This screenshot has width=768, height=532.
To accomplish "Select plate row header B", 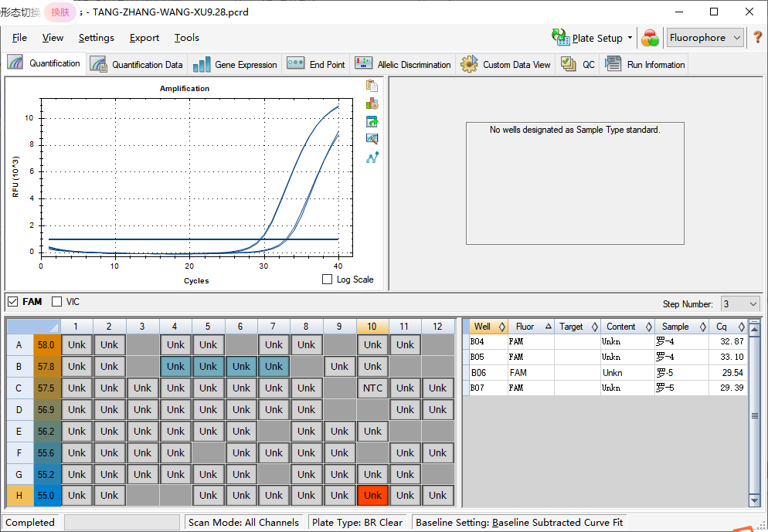I will 20,366.
